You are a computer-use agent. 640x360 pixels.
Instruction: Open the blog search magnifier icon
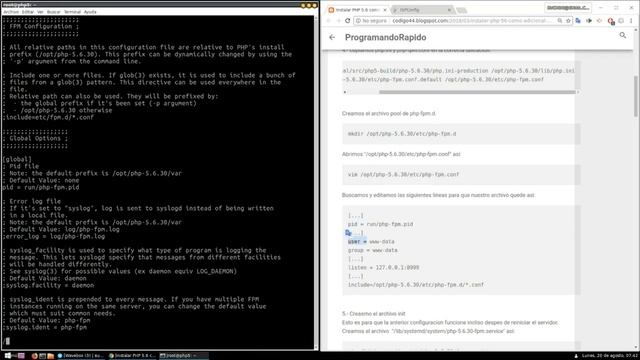622,36
